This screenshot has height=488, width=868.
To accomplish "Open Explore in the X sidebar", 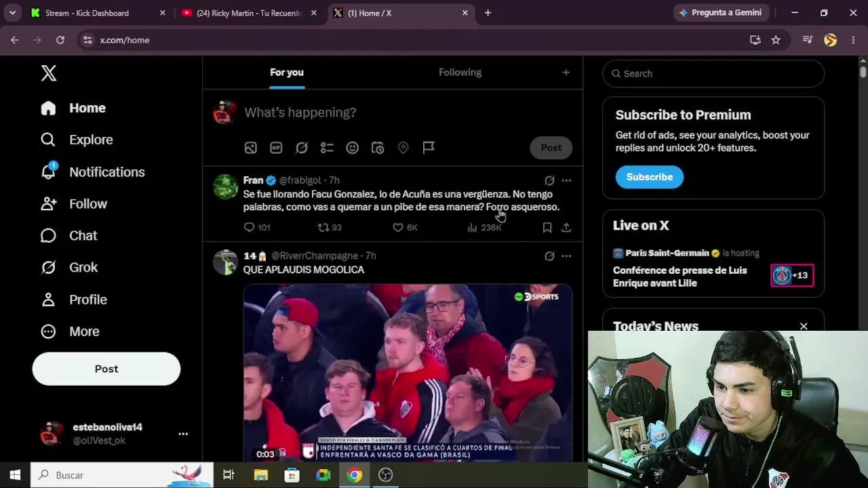I will [77, 140].
